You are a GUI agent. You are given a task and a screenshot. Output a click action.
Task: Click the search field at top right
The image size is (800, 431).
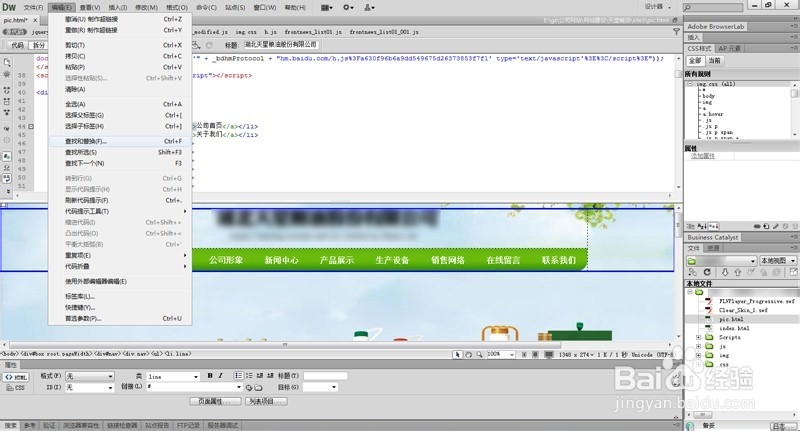[x=713, y=7]
